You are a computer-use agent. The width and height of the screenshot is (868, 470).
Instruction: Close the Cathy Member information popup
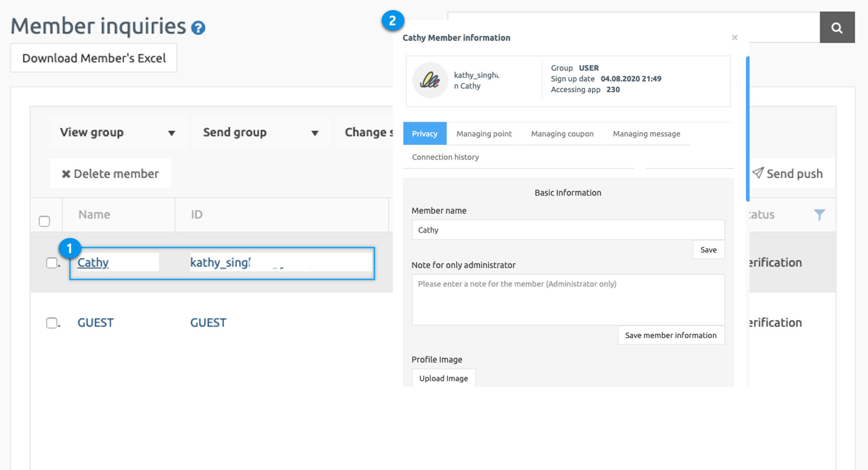click(x=734, y=38)
